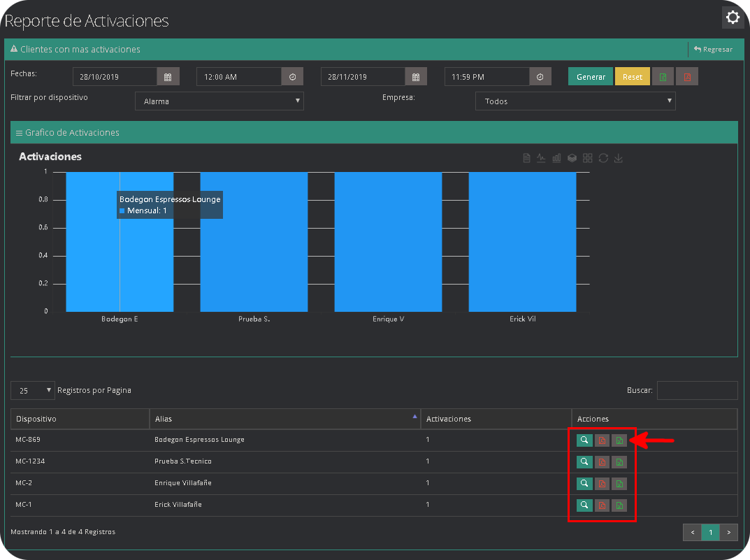Refresh the Activaciones chart
Screen dimensions: 750x560
pos(603,158)
